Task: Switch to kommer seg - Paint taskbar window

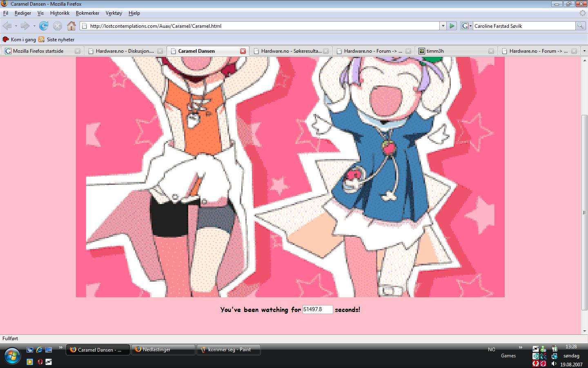Action: click(x=229, y=350)
